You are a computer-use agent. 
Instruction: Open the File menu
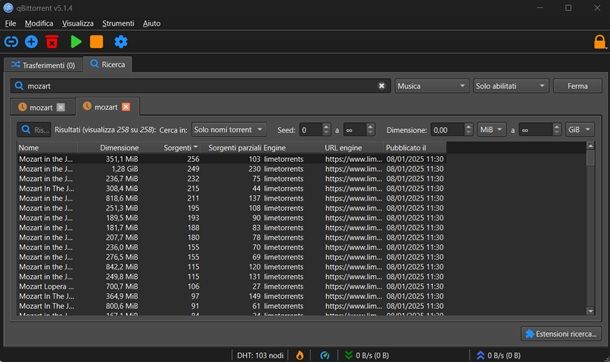pyautogui.click(x=11, y=23)
